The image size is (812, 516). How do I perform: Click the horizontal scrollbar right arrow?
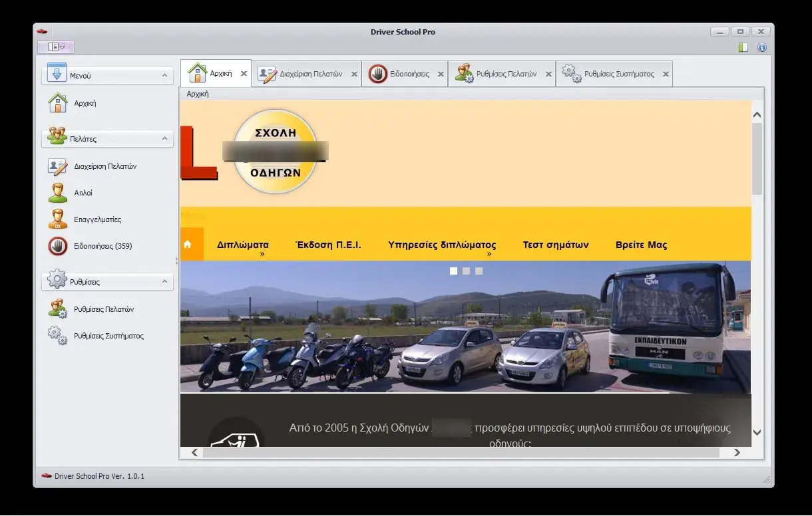[x=737, y=452]
